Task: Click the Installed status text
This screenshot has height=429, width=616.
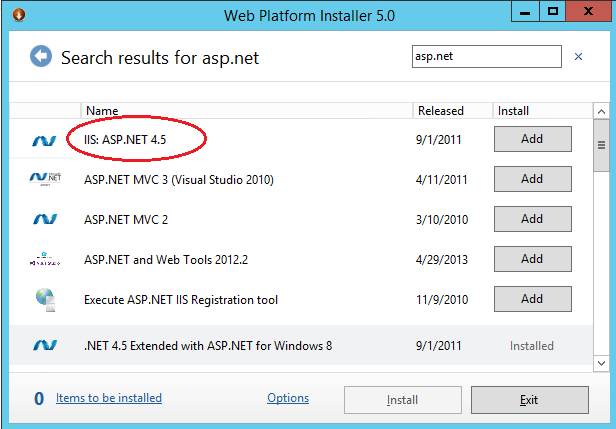Action: (532, 346)
